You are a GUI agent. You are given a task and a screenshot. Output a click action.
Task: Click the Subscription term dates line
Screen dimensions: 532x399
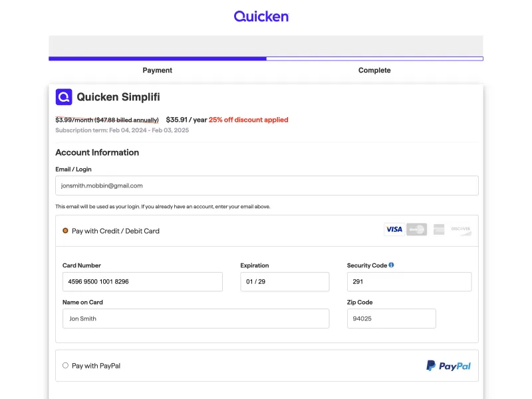pyautogui.click(x=122, y=130)
